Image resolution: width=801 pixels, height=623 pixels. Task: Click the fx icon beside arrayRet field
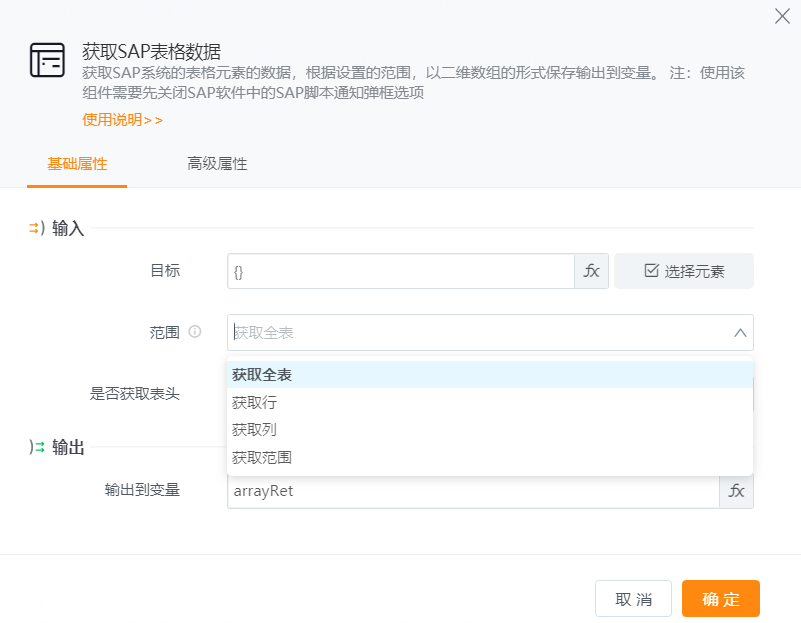(736, 491)
